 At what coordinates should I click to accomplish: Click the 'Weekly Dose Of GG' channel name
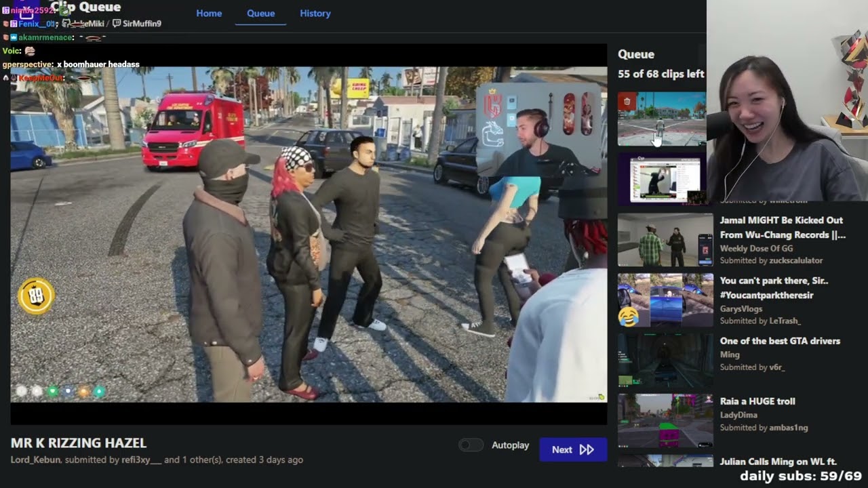coord(756,249)
